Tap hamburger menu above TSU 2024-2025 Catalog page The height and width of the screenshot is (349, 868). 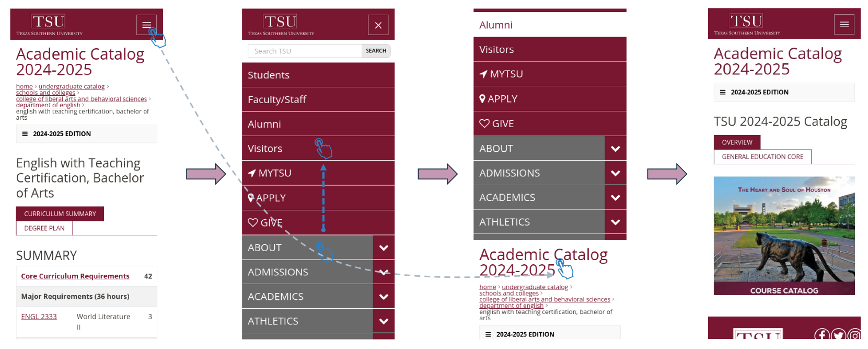tap(844, 25)
